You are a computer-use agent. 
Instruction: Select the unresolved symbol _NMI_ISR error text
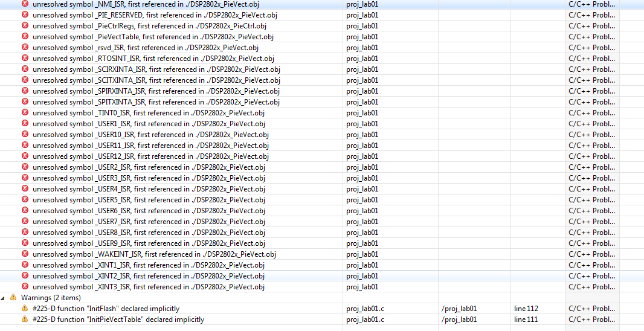(146, 4)
